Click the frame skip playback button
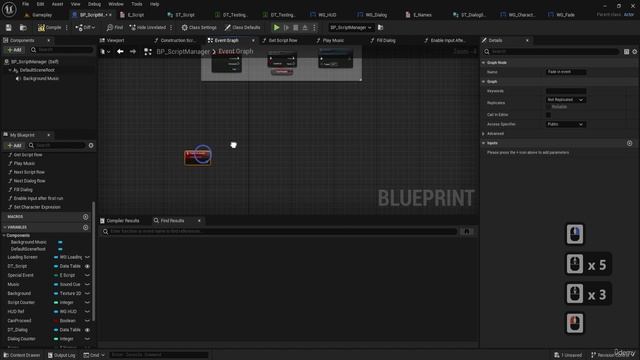Viewport: 640px width, 360px height. tap(286, 28)
